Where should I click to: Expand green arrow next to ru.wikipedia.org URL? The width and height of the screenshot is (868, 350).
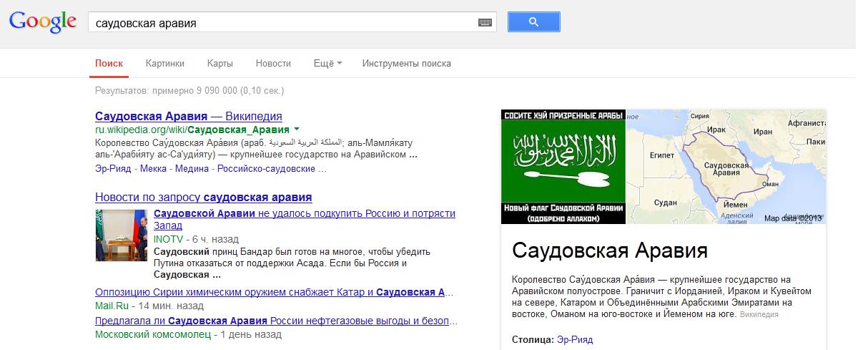[296, 130]
